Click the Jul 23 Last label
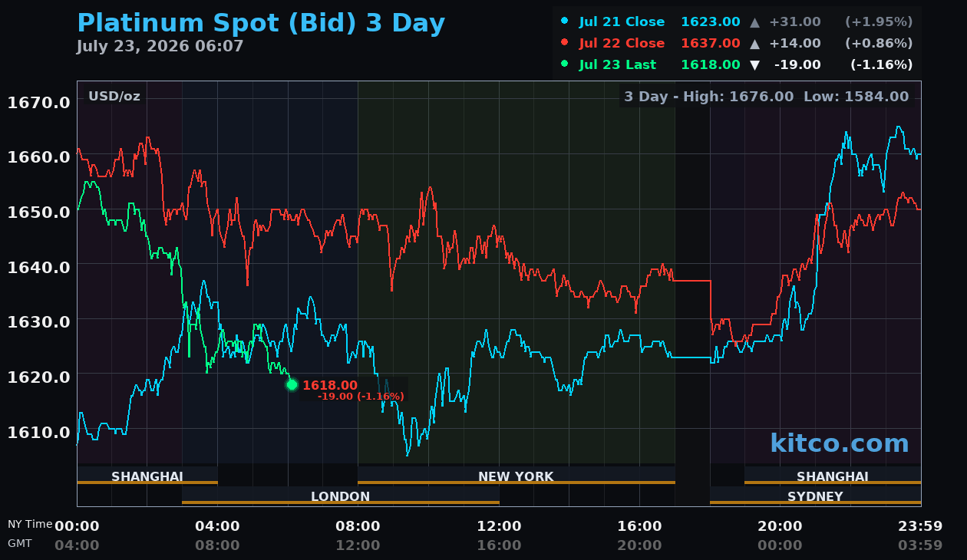Image resolution: width=967 pixels, height=560 pixels. coord(618,65)
